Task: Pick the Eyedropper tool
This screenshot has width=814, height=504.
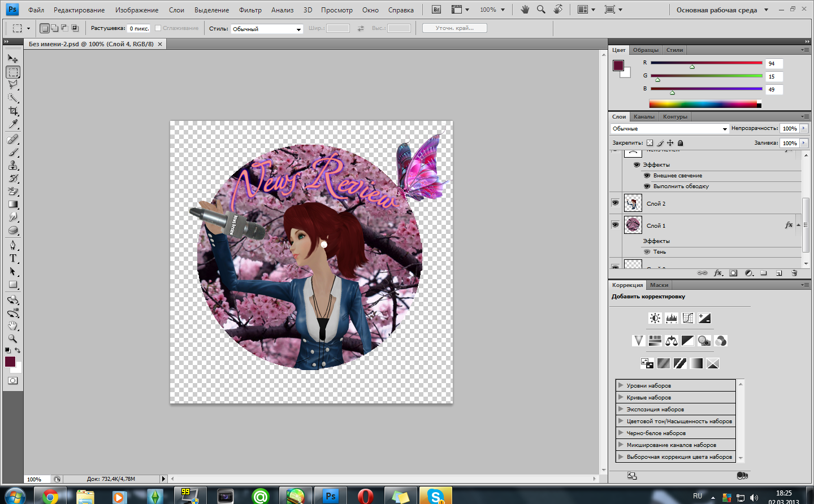Action: pos(13,125)
